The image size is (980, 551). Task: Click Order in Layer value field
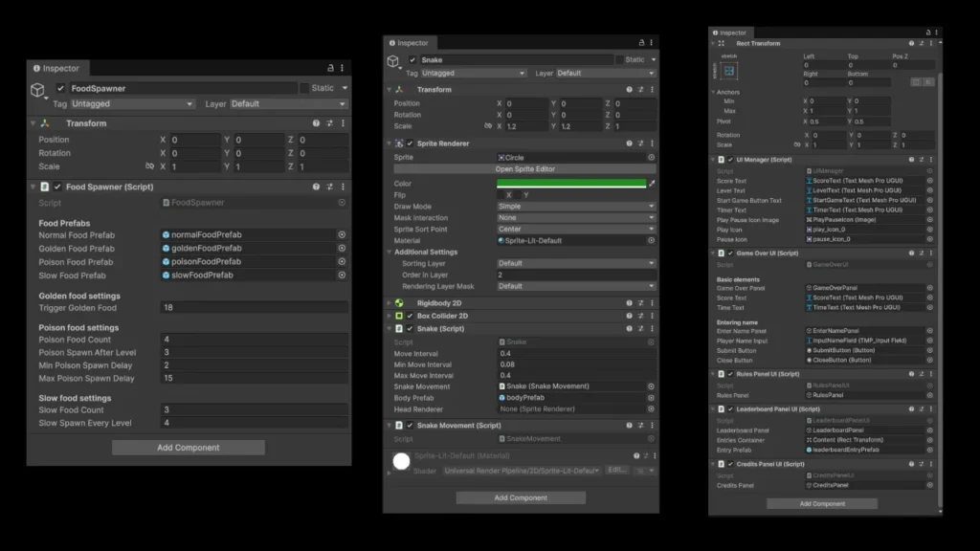coord(576,275)
